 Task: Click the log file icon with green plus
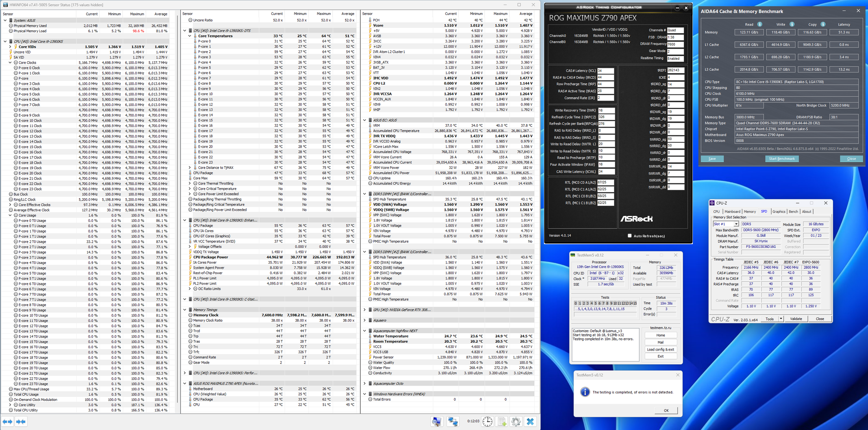(x=502, y=421)
